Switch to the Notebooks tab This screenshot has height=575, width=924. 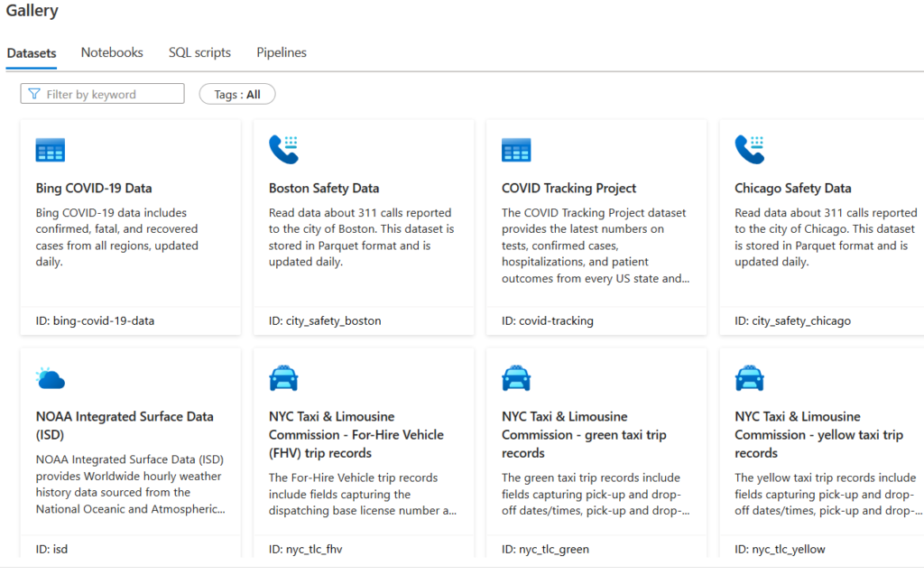pos(112,52)
